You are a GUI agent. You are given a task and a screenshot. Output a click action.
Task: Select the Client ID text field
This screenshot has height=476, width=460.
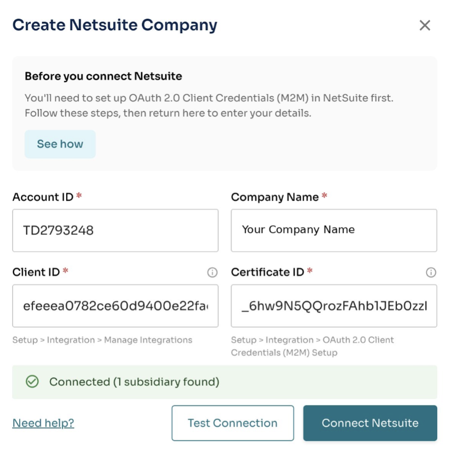click(x=115, y=306)
